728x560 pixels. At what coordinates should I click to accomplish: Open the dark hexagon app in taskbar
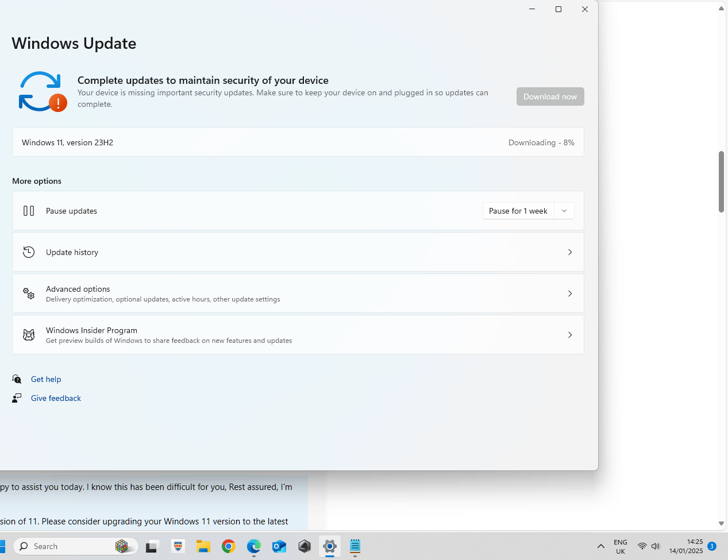[305, 546]
